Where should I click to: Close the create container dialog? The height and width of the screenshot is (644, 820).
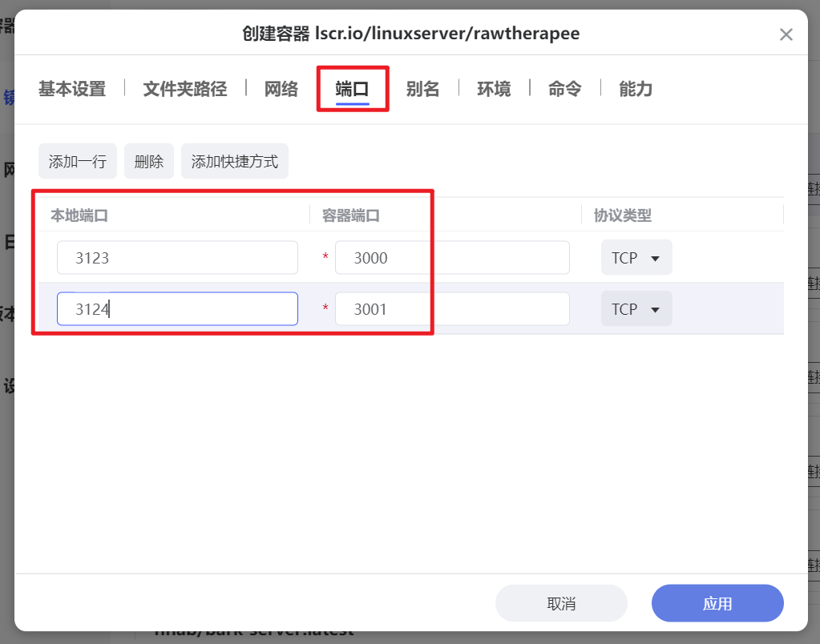point(786,34)
